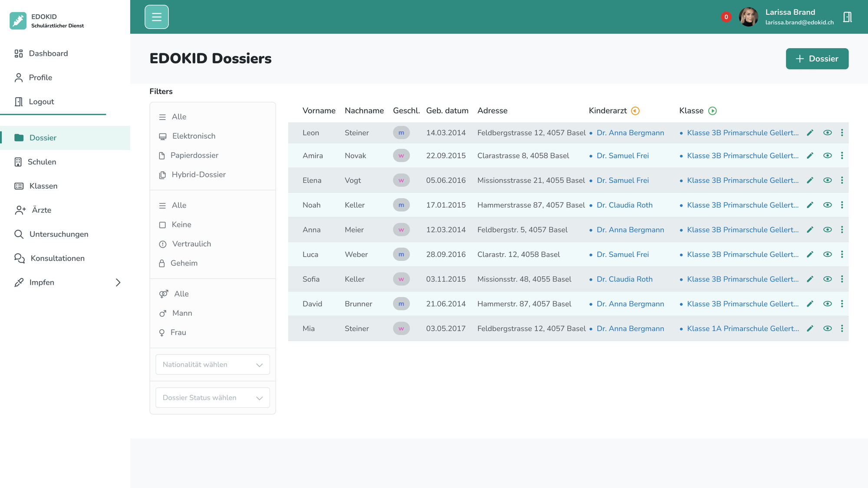Edit Amira Novak's dossier with pencil icon
Viewport: 868px width, 488px height.
tap(810, 156)
